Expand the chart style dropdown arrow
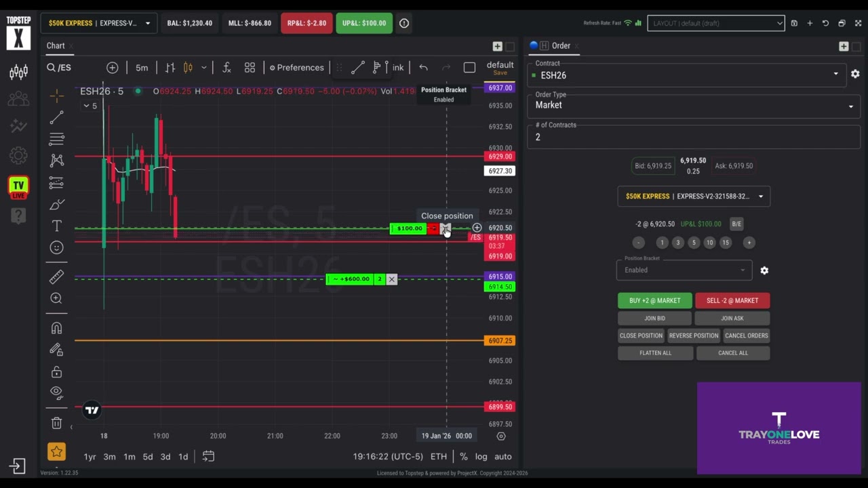This screenshot has width=868, height=488. pos(203,68)
